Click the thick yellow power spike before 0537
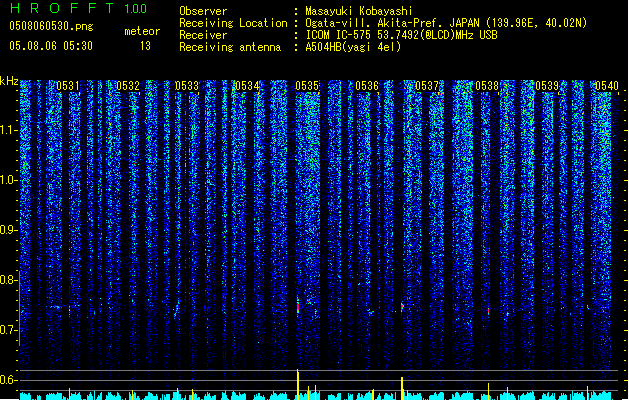The image size is (629, 400). (x=402, y=388)
